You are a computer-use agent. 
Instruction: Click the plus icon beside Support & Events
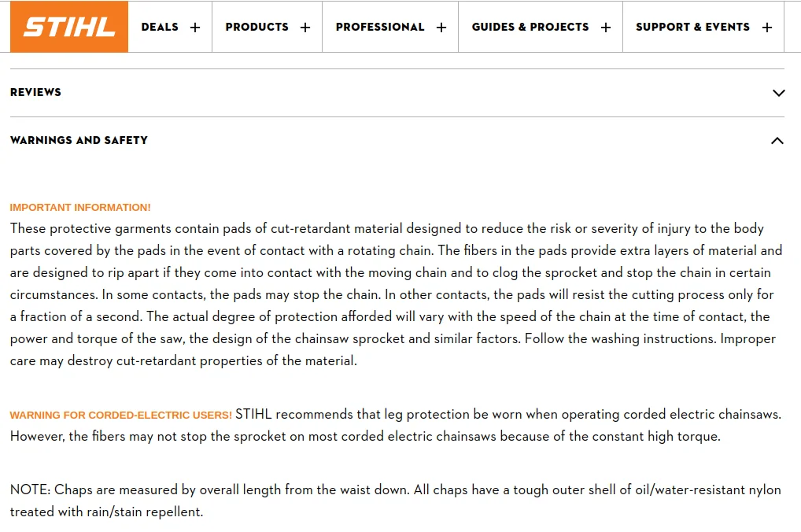(767, 28)
